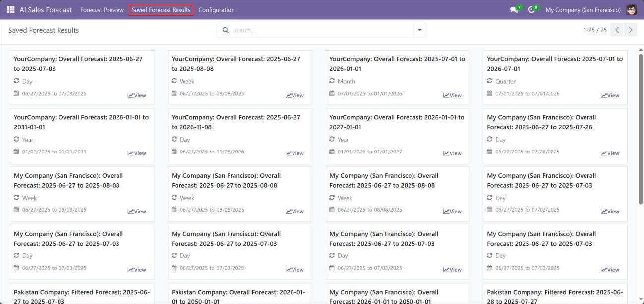View the YourCompany forecast 2025-06-27 to 2025-07-03

[137, 95]
